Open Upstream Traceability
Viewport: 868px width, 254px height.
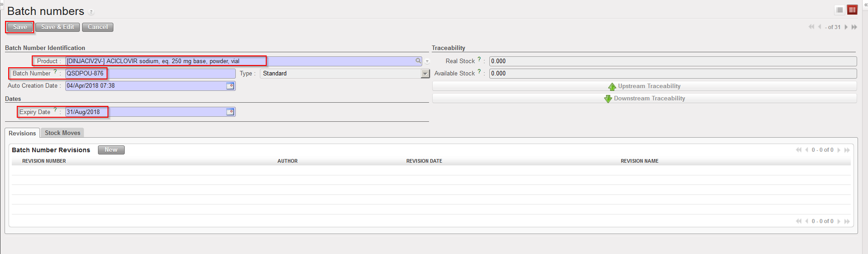(644, 86)
